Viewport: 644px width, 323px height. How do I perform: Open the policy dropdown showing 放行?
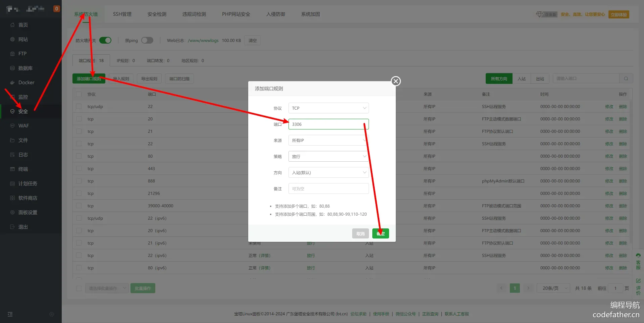click(328, 156)
